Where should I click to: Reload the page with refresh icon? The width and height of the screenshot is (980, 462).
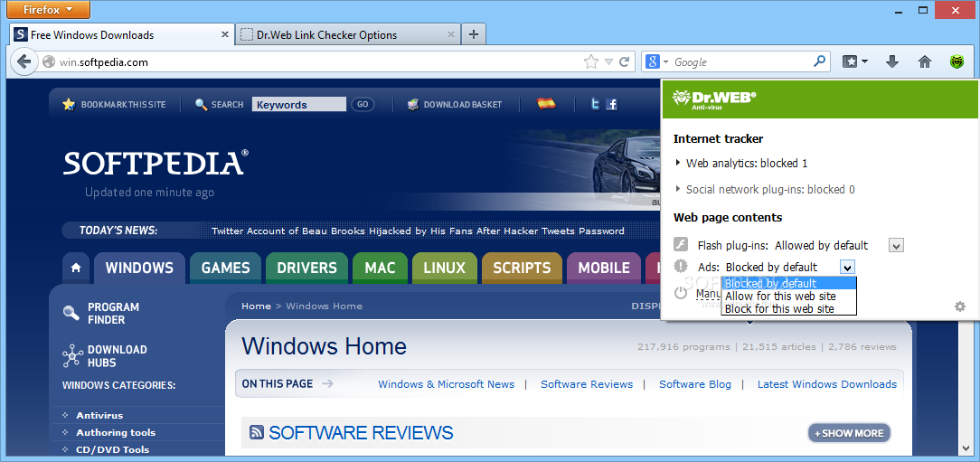[624, 61]
